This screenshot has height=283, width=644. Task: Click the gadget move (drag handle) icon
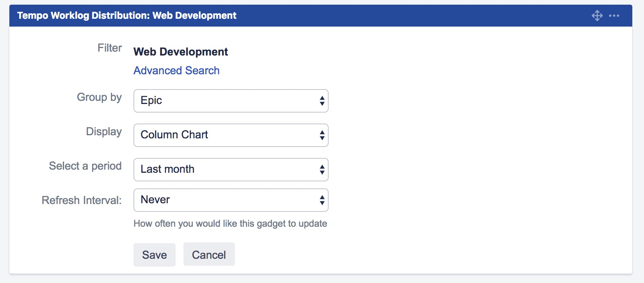(597, 16)
